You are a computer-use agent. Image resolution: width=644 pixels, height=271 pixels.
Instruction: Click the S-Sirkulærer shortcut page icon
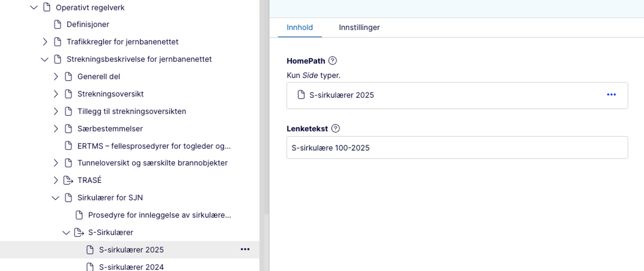[79, 232]
